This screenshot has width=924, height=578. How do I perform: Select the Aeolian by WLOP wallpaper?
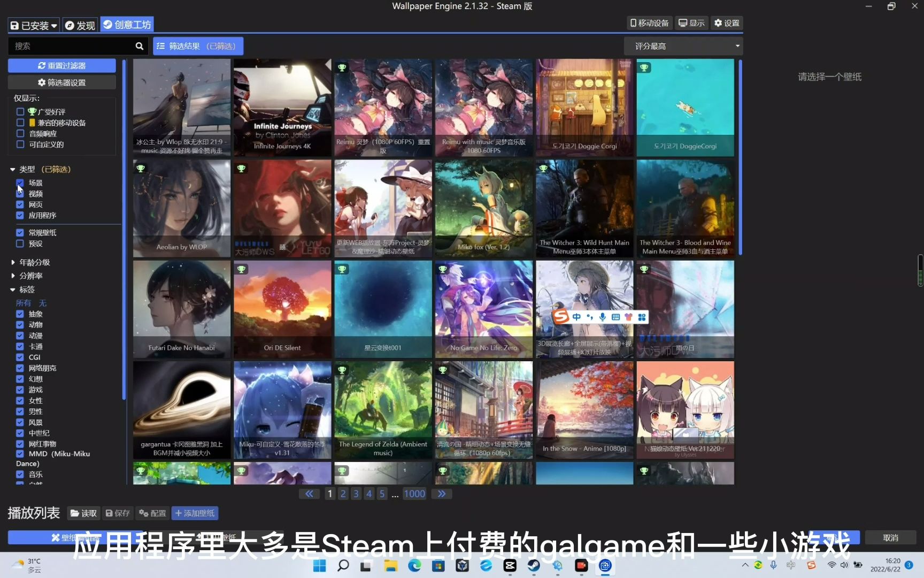point(182,208)
